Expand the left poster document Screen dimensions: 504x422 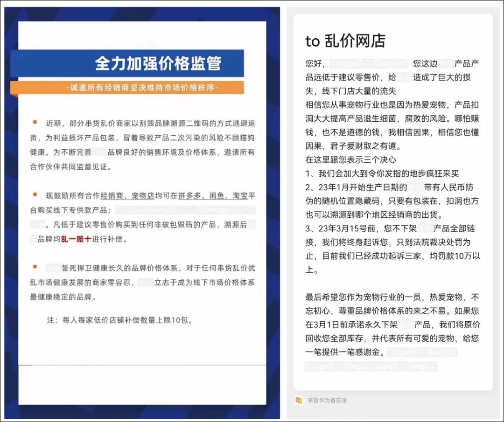tap(140, 210)
